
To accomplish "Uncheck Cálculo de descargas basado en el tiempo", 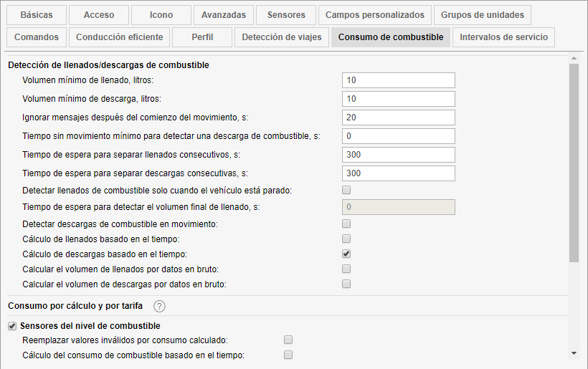I will (x=346, y=254).
